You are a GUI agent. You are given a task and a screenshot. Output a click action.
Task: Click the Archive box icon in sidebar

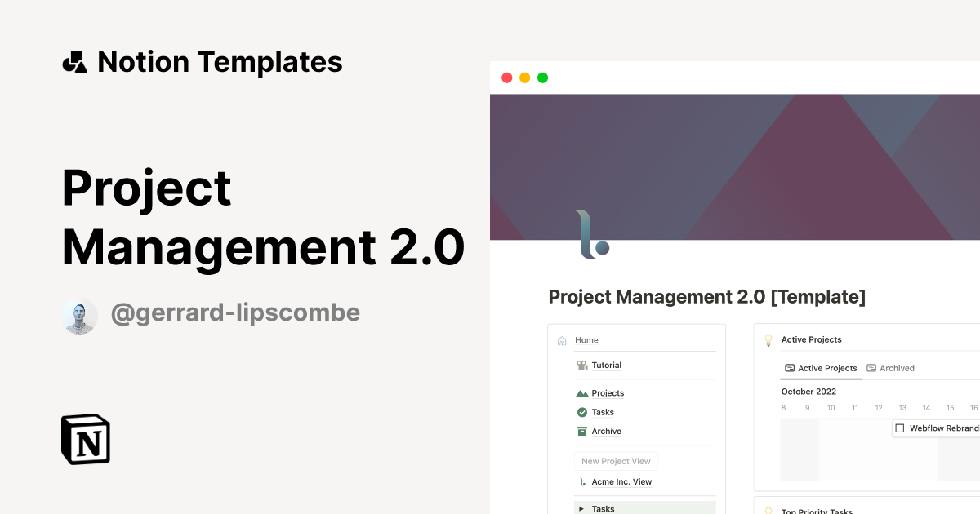click(x=581, y=431)
